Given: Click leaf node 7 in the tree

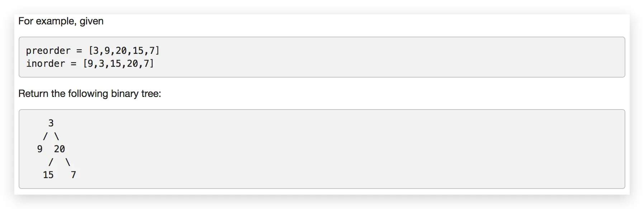Looking at the screenshot, I should [x=74, y=175].
